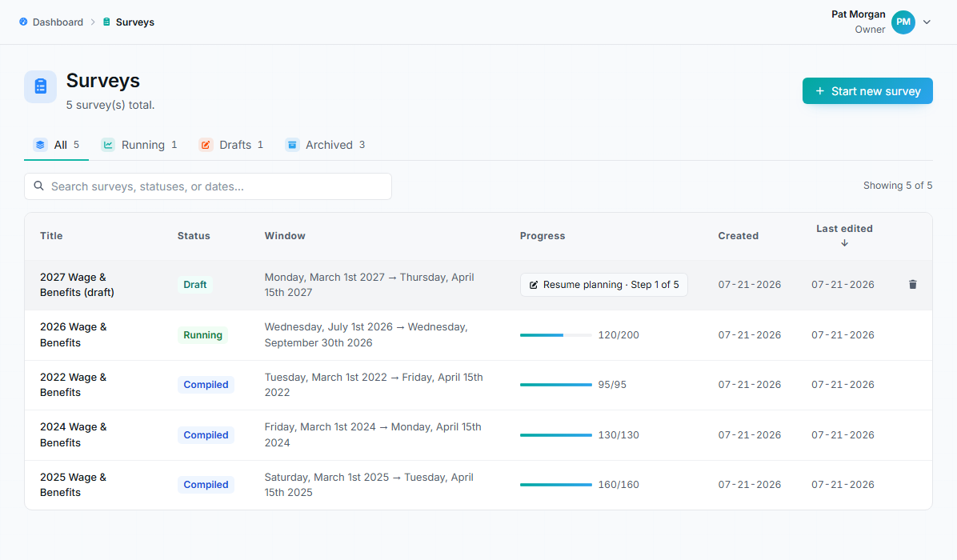
Task: Click the Draft status badge
Action: point(194,285)
